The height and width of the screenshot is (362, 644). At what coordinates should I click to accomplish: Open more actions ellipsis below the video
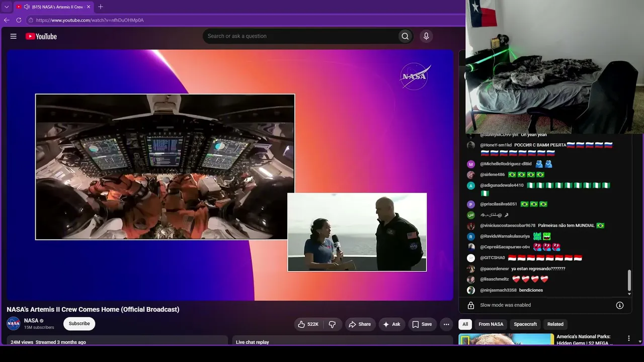pyautogui.click(x=446, y=324)
